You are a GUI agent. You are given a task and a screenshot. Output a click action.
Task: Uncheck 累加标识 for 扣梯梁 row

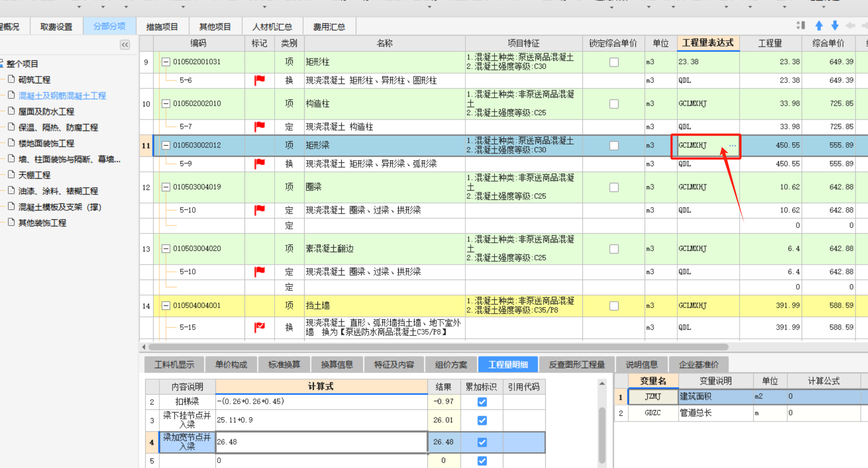[482, 402]
